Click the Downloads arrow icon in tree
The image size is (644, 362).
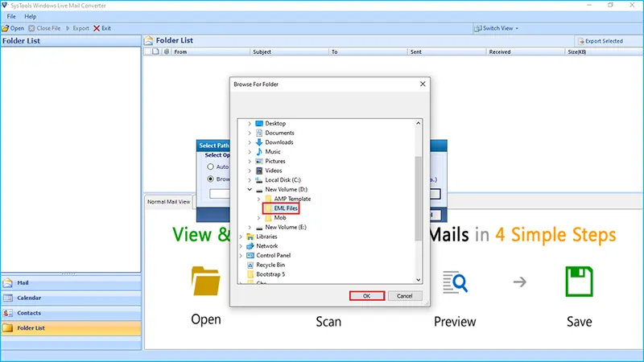(x=259, y=142)
